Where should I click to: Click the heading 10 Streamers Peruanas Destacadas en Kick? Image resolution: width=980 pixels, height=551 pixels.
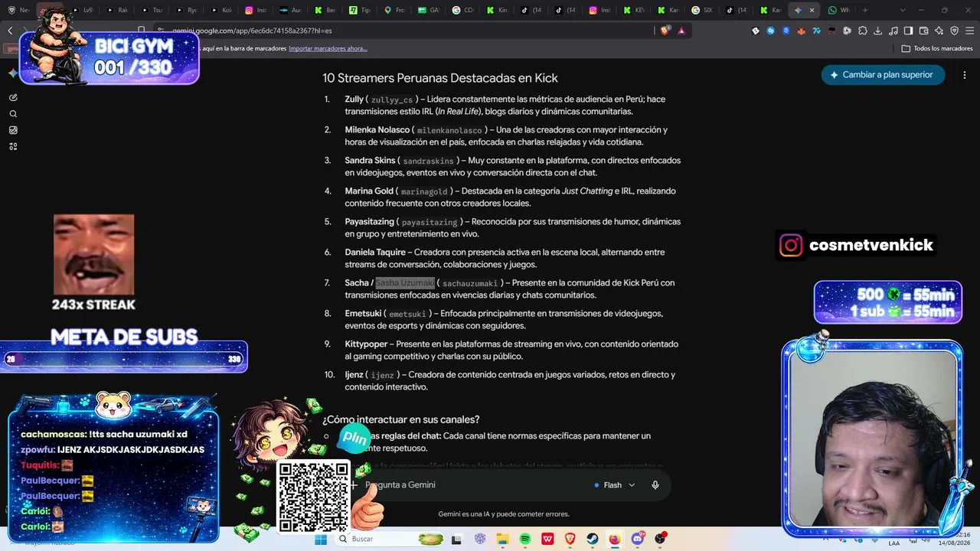[x=440, y=78]
